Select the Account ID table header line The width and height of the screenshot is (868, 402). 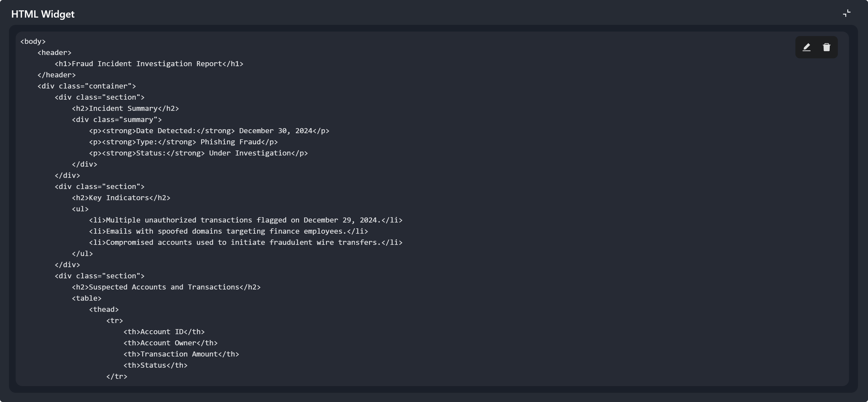(164, 332)
